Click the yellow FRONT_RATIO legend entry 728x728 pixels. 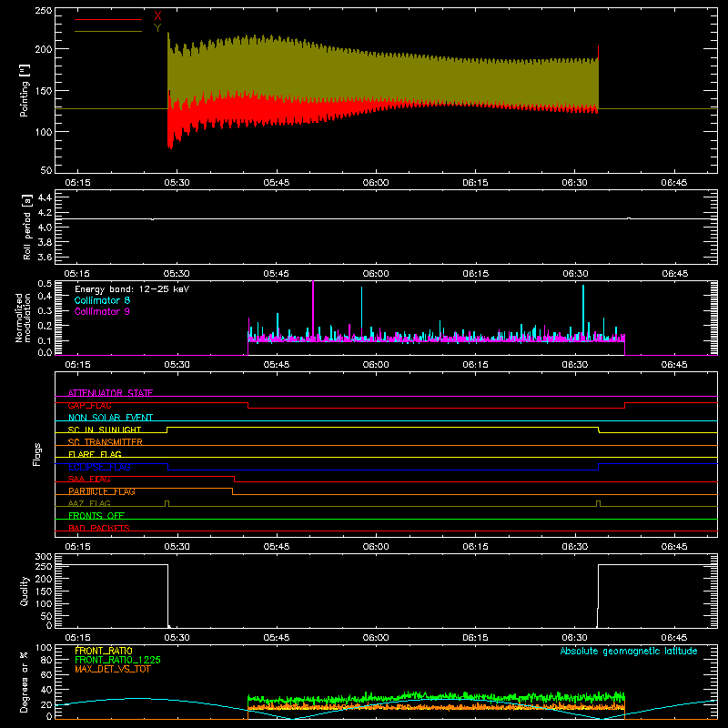(104, 651)
